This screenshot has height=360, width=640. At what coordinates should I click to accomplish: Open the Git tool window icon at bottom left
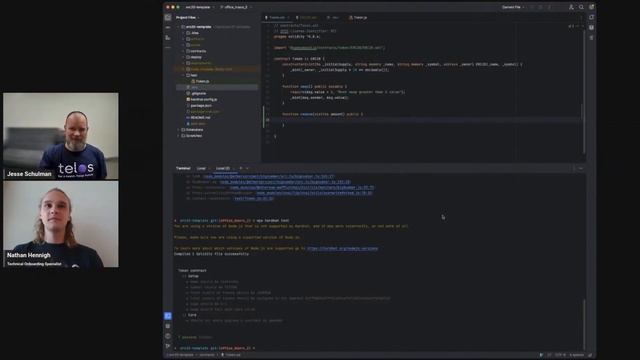[x=168, y=346]
